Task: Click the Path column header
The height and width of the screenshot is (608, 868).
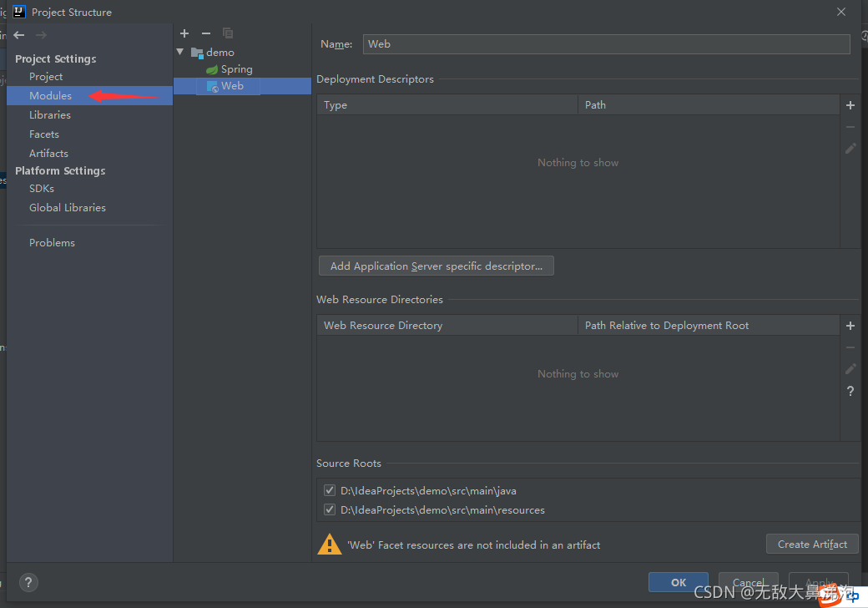Action: [709, 104]
